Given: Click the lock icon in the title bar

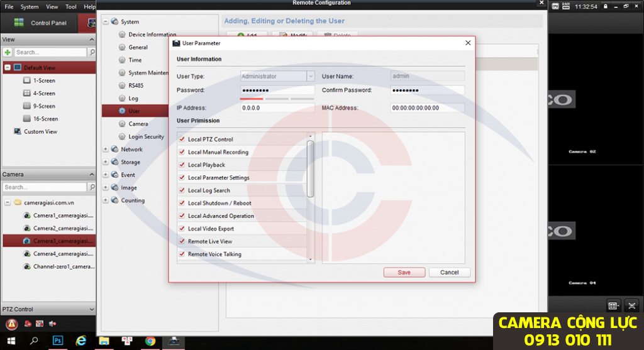Looking at the screenshot, I should tap(606, 6).
